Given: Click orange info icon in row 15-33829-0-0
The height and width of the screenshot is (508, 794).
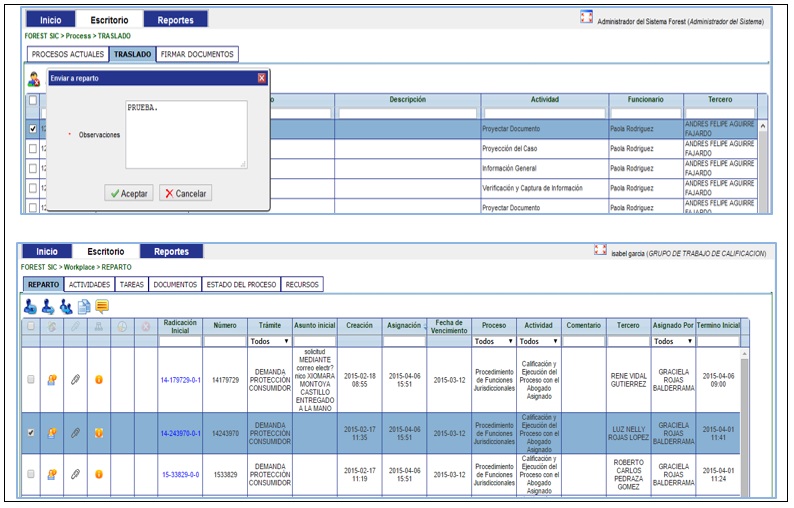Looking at the screenshot, I should tap(99, 474).
